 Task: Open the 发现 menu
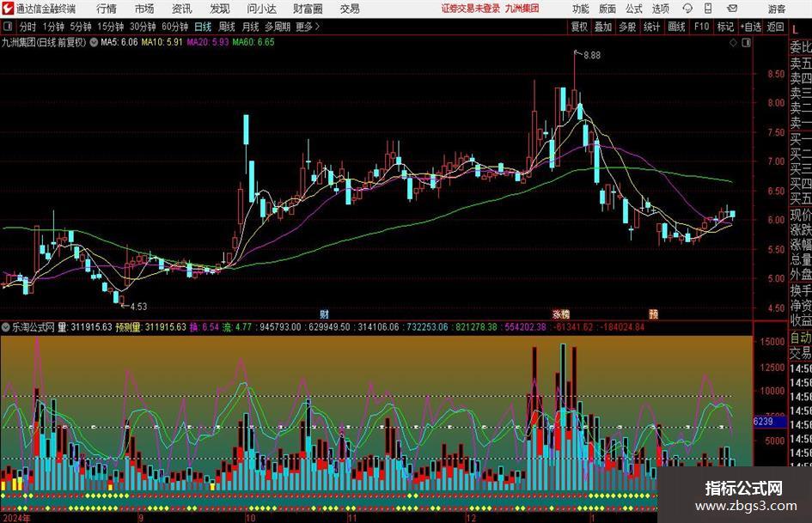(220, 9)
